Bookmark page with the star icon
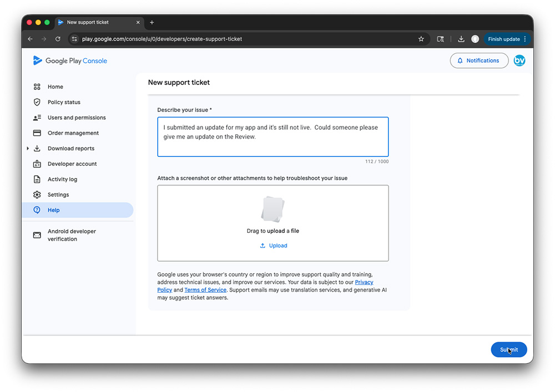The image size is (555, 392). point(421,39)
